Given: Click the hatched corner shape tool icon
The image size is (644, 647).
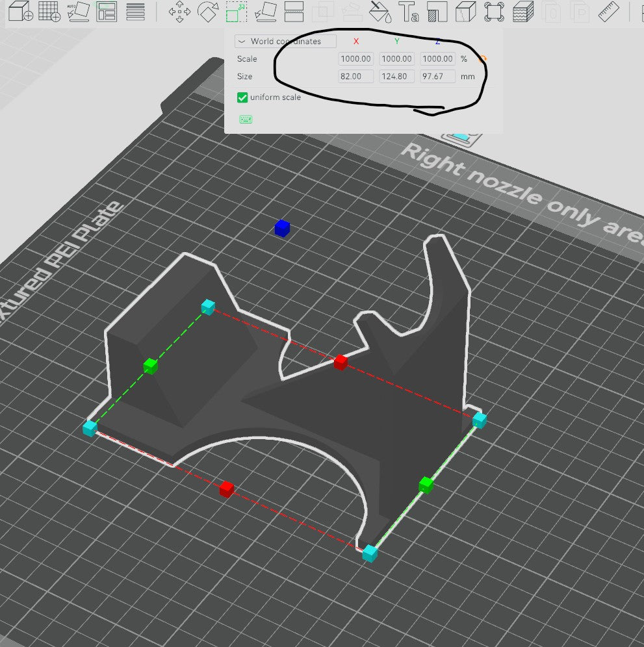Looking at the screenshot, I should click(437, 12).
